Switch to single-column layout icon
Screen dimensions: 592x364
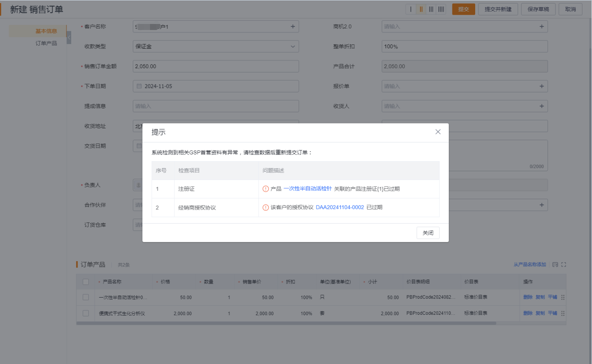tap(411, 9)
